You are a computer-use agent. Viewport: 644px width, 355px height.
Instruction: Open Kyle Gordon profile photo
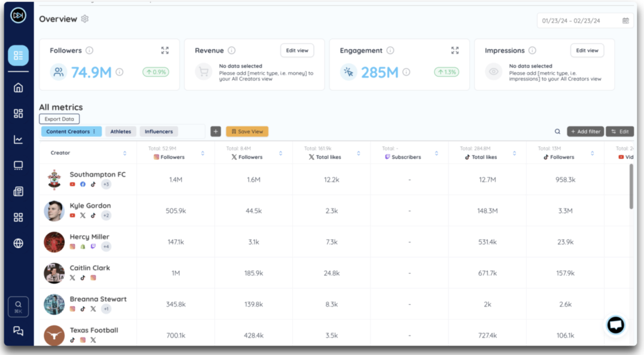pyautogui.click(x=54, y=211)
